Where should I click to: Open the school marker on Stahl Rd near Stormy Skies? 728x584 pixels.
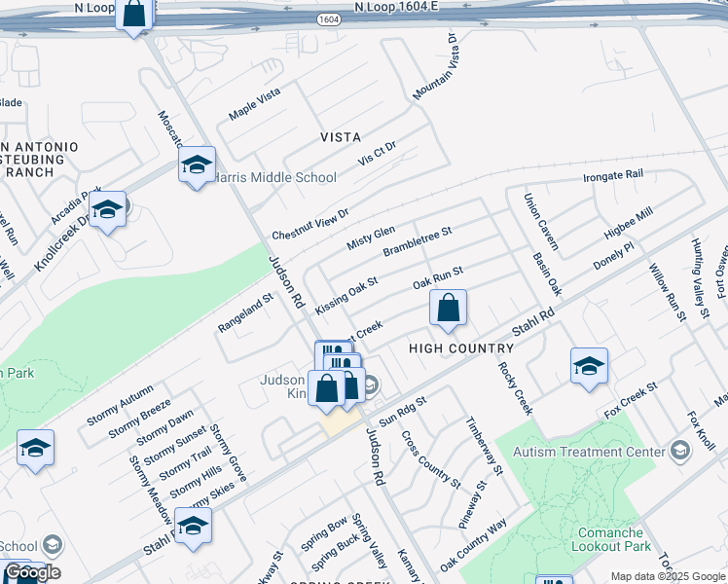coord(193,527)
